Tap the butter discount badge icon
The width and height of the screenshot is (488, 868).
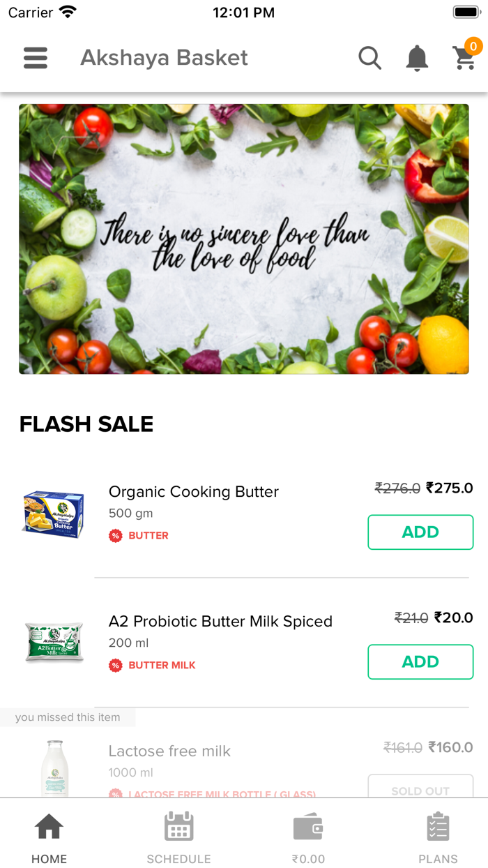[x=116, y=536]
